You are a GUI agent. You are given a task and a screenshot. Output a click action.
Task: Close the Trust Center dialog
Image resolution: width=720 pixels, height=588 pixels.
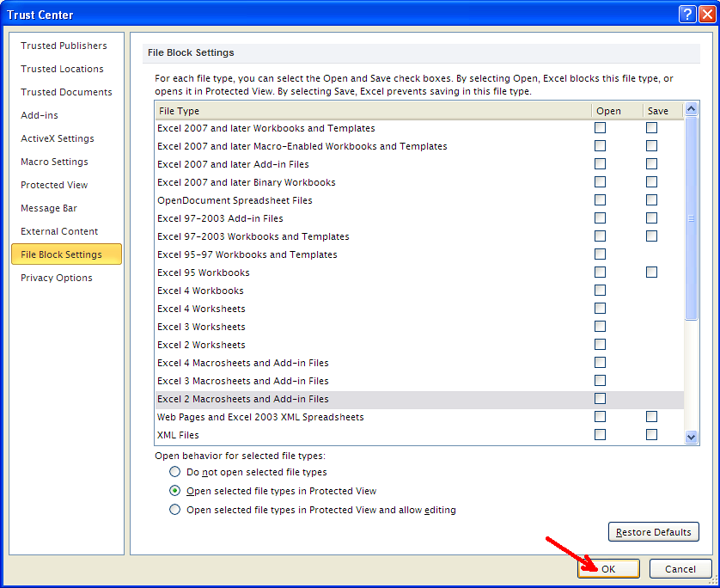tap(707, 15)
